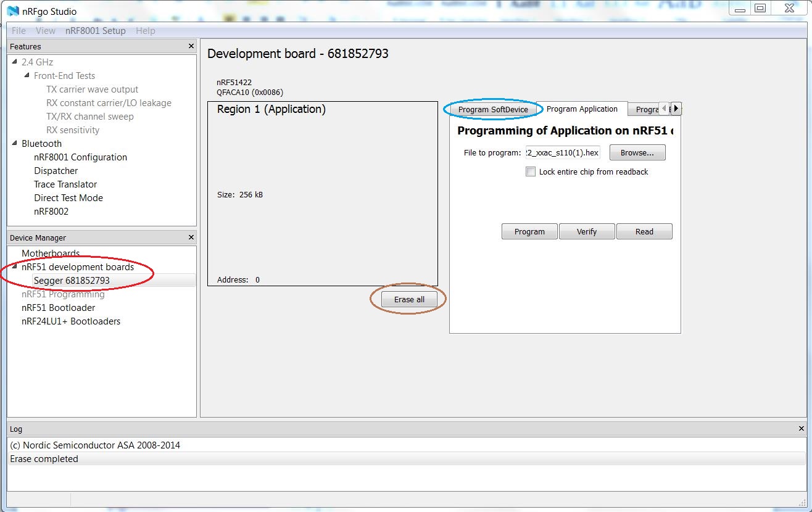This screenshot has height=512, width=812.
Task: Click the File to program field
Action: tap(563, 153)
